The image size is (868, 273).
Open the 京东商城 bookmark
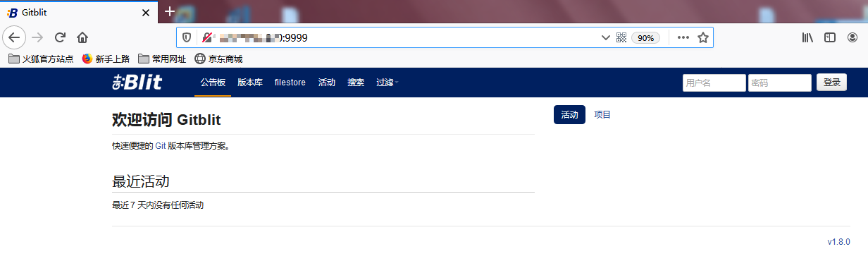tap(218, 59)
